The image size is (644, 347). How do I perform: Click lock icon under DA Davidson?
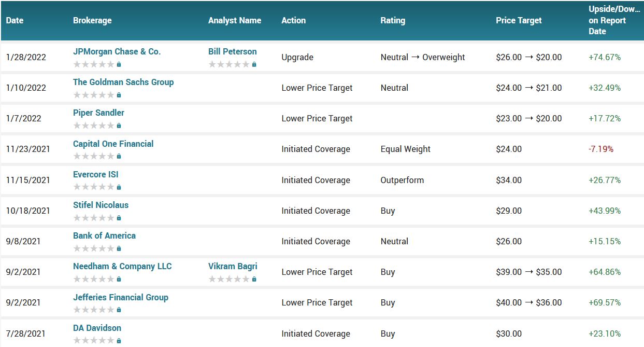[119, 341]
